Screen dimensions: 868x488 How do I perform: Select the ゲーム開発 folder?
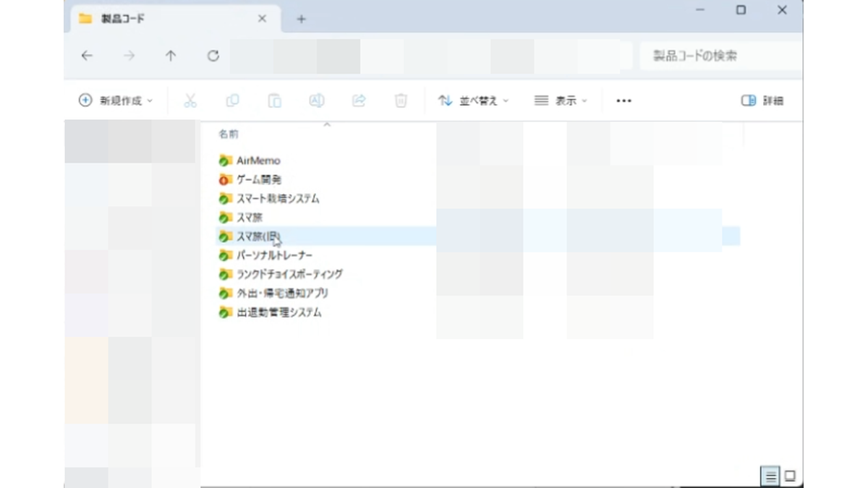point(258,179)
